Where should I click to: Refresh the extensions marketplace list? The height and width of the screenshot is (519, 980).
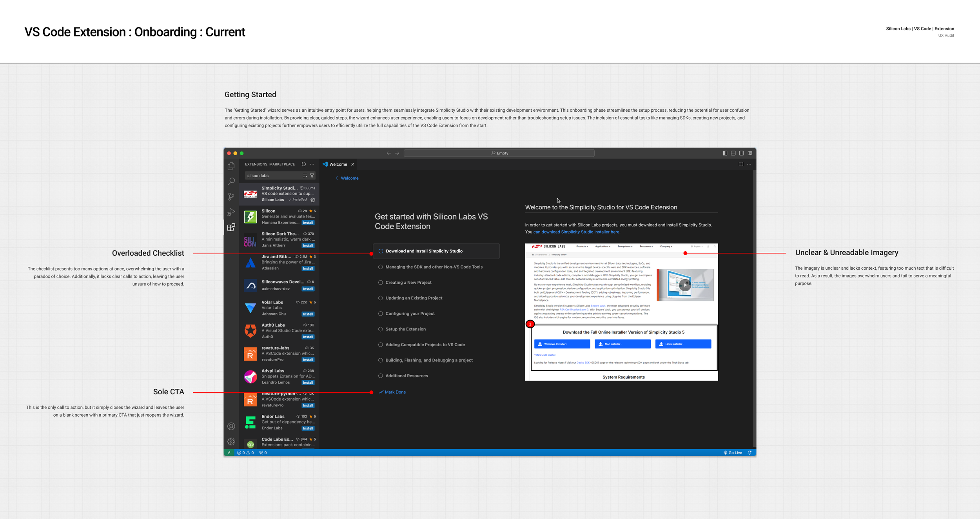304,164
